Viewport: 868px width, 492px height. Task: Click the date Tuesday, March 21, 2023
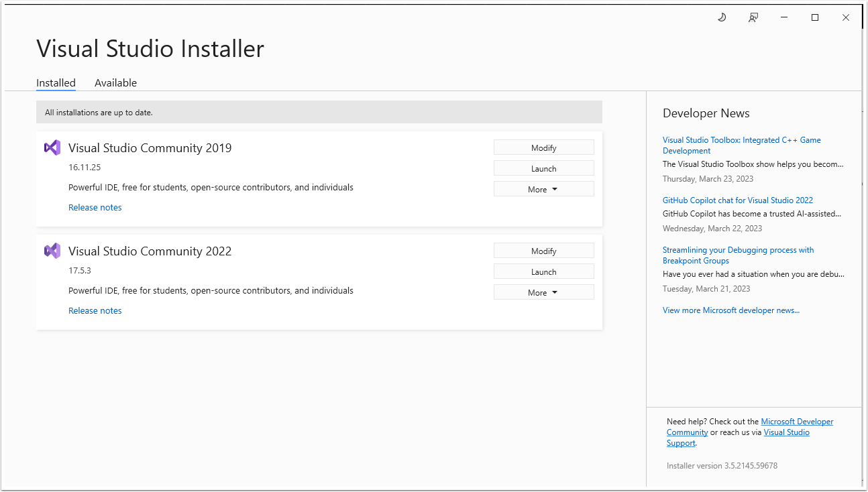click(706, 289)
